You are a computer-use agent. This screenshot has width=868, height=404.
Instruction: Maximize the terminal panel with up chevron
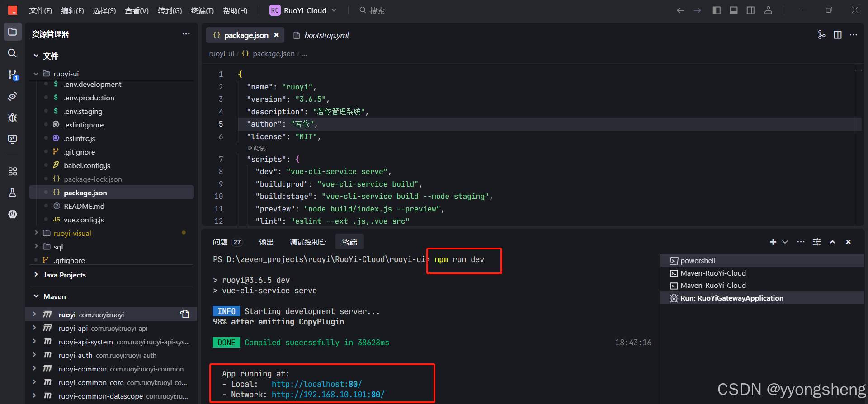point(832,242)
